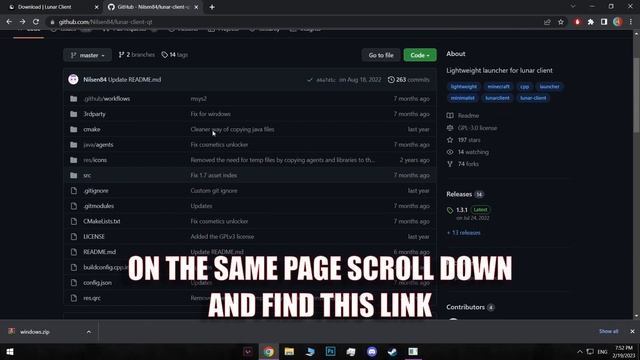Image resolution: width=640 pixels, height=360 pixels.
Task: Open the .gitmodules file
Action: click(99, 206)
